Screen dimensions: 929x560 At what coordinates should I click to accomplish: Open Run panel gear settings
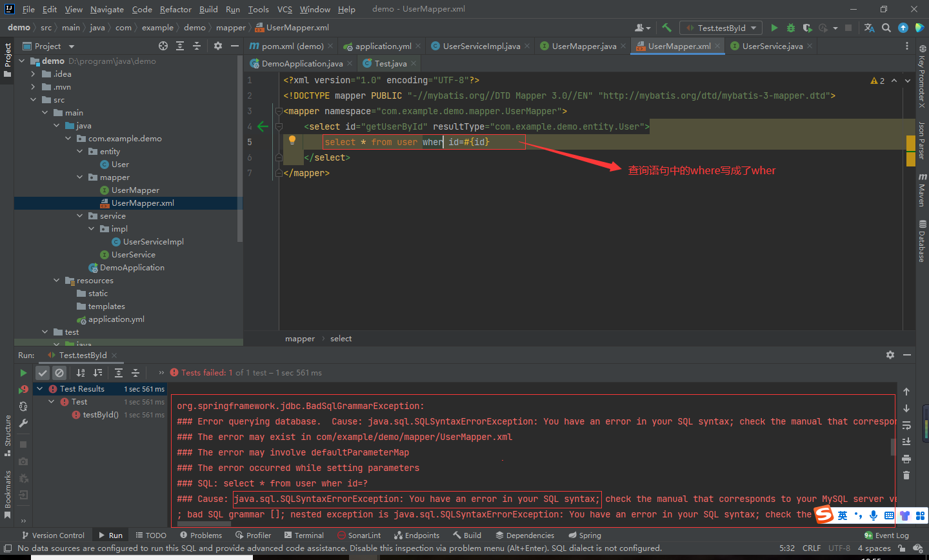pyautogui.click(x=890, y=355)
